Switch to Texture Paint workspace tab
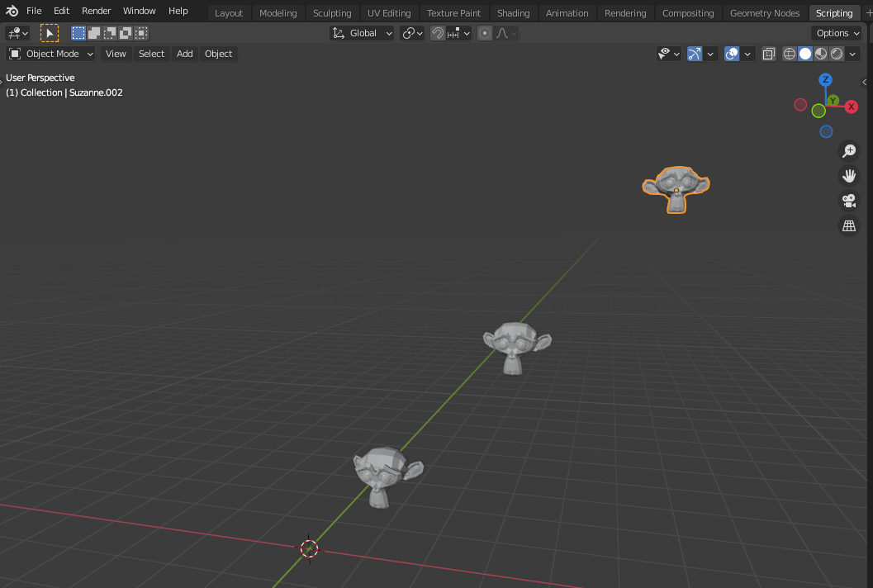This screenshot has height=588, width=873. pyautogui.click(x=453, y=13)
